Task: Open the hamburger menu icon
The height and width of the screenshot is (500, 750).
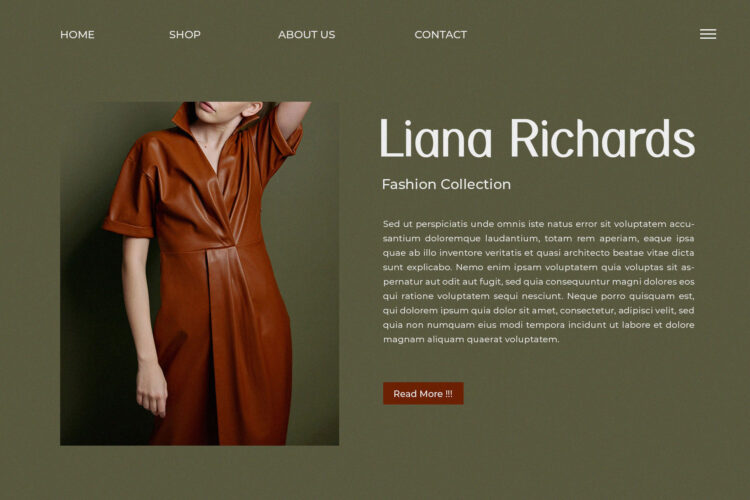Action: 708,34
